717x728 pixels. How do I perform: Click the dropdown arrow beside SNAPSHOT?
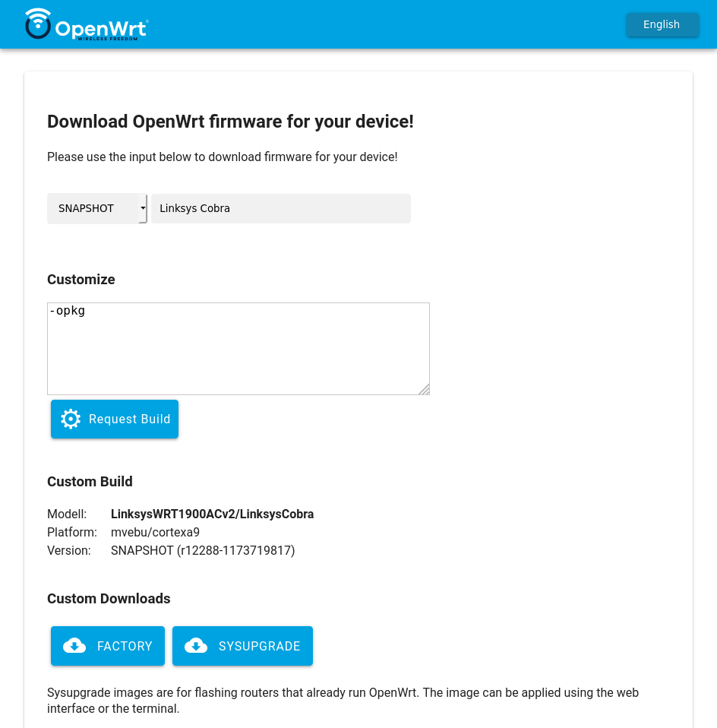pyautogui.click(x=142, y=208)
